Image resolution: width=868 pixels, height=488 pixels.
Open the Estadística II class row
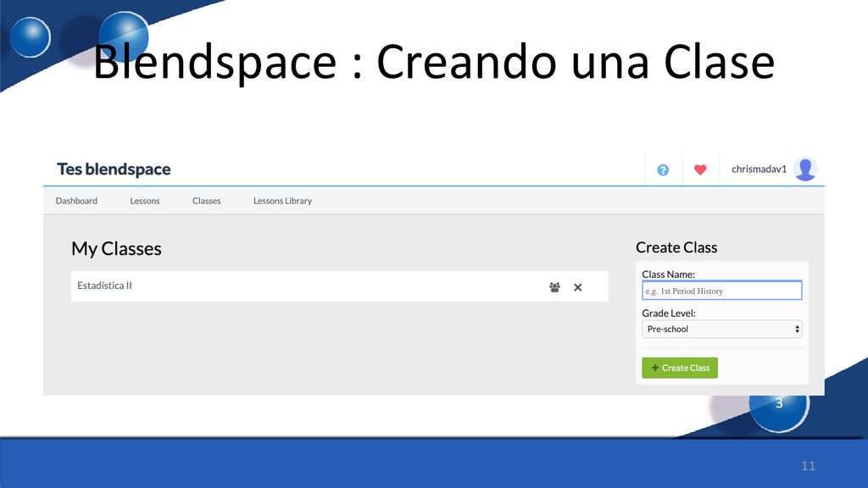pyautogui.click(x=339, y=286)
